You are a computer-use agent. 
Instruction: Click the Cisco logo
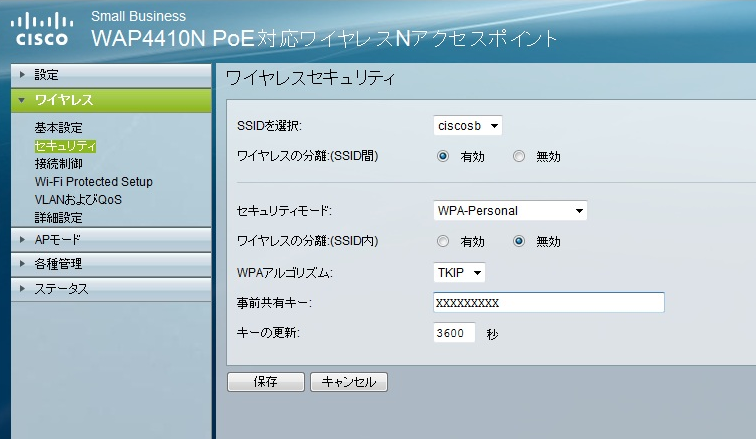(42, 29)
